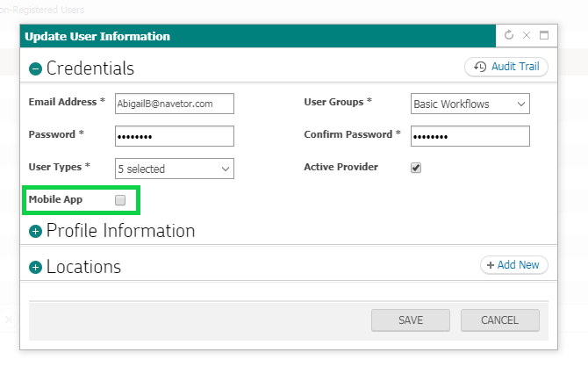Click the Email Address input field
The width and height of the screenshot is (588, 374).
(x=175, y=104)
